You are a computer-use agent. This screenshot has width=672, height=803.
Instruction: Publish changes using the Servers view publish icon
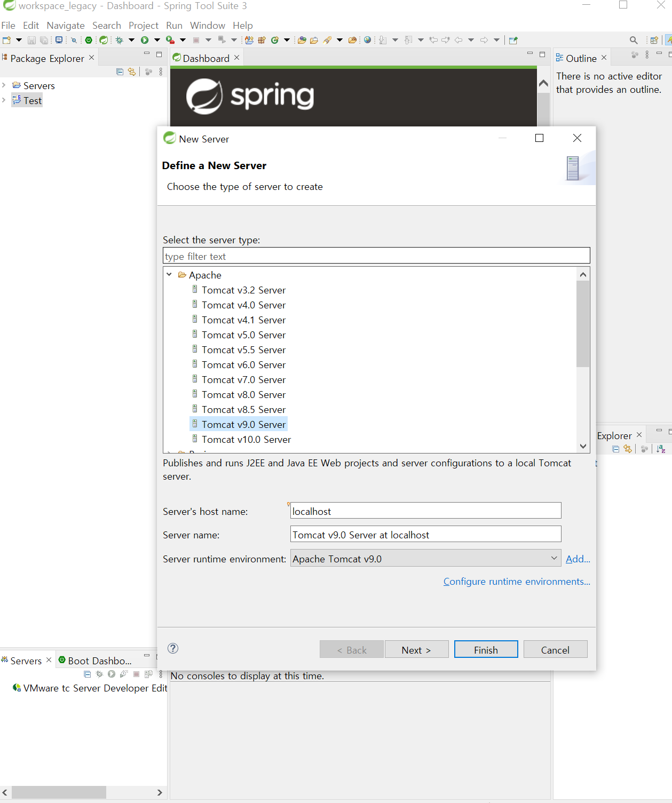(x=147, y=673)
